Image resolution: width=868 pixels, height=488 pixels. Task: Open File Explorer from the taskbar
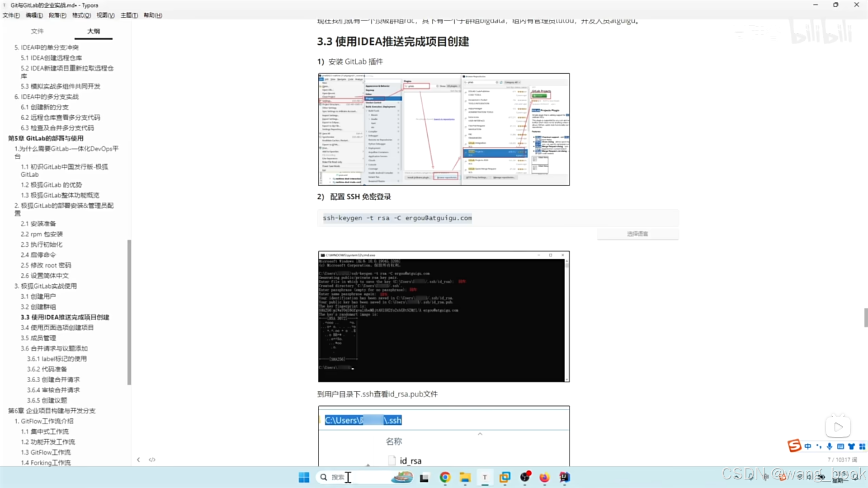[x=465, y=477]
